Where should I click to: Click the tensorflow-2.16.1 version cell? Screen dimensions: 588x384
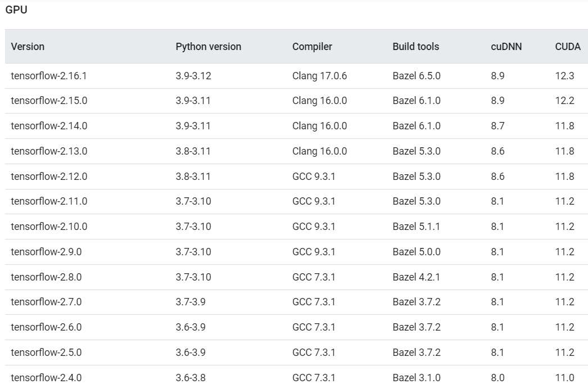click(49, 76)
